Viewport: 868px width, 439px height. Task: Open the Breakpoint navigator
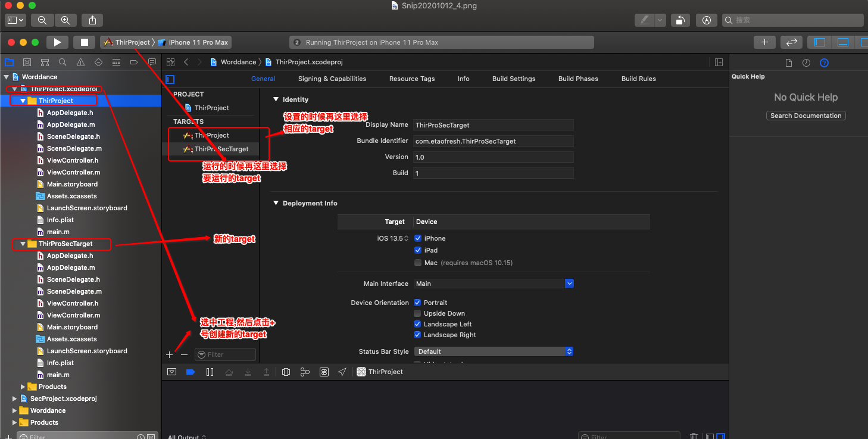coord(134,62)
